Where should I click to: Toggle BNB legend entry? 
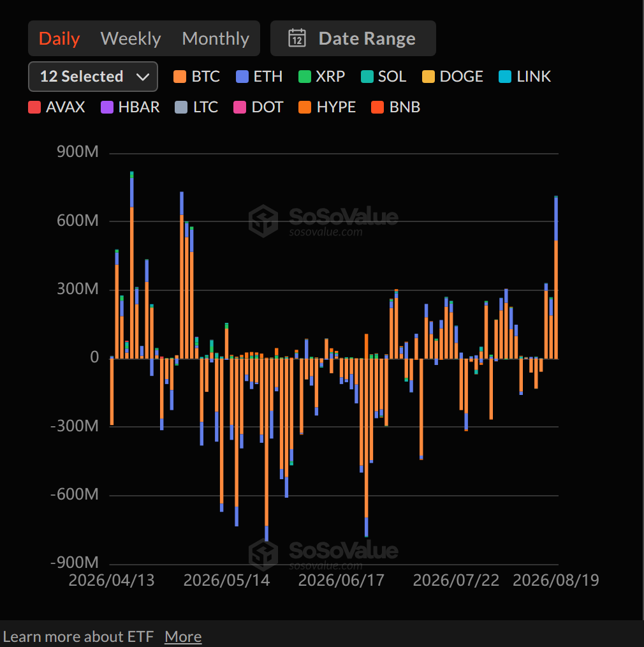(x=395, y=107)
